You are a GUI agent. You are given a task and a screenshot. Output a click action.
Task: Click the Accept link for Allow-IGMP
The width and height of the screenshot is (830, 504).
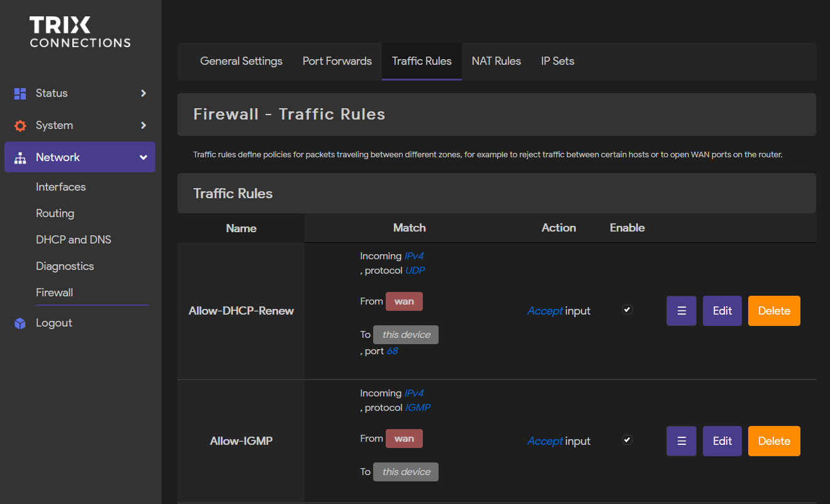[544, 440]
